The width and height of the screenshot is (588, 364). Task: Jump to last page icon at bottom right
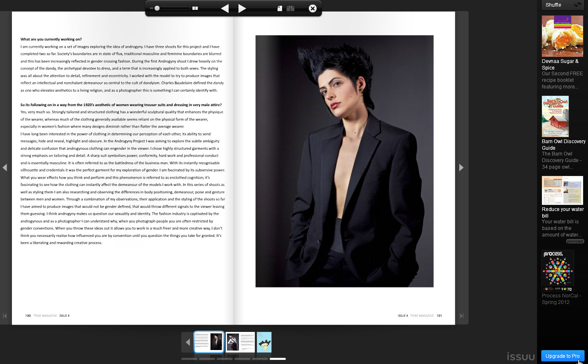tap(461, 316)
